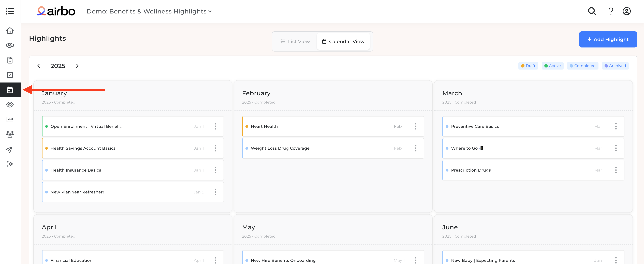Click the June month heading
The height and width of the screenshot is (264, 644).
click(450, 227)
